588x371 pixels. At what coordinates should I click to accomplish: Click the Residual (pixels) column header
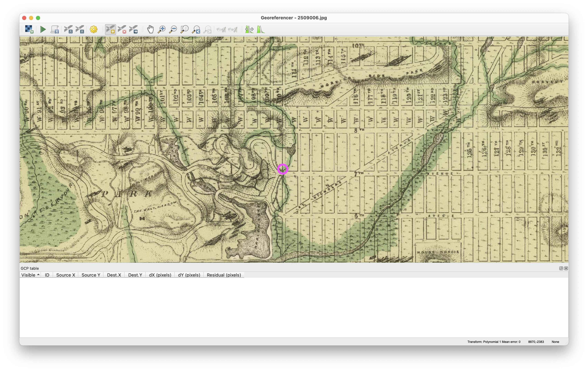coord(224,275)
